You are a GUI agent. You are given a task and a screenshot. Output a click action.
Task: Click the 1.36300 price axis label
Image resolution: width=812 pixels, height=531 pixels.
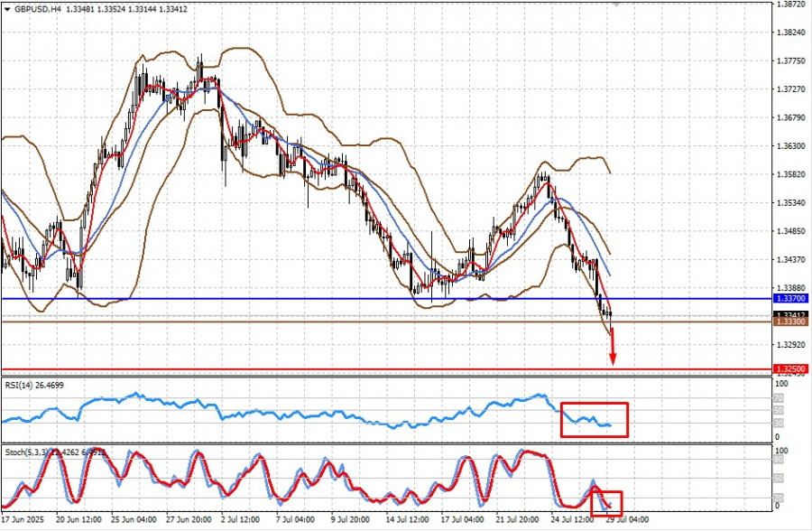click(791, 145)
